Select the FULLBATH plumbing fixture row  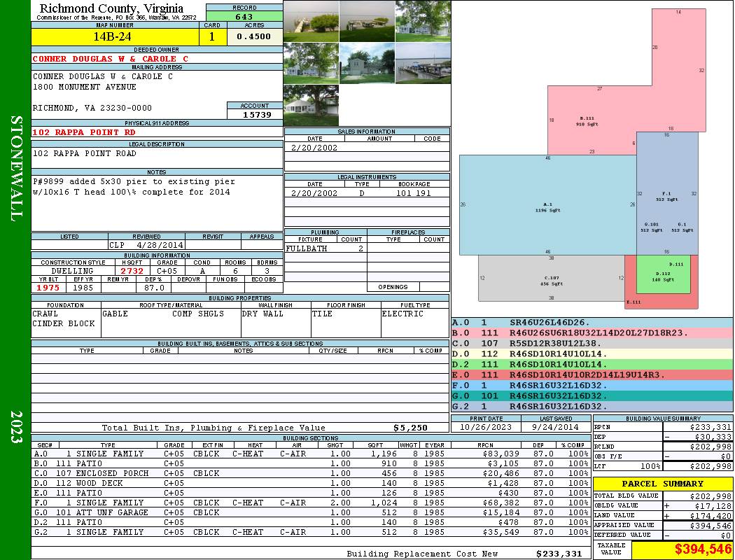point(325,248)
